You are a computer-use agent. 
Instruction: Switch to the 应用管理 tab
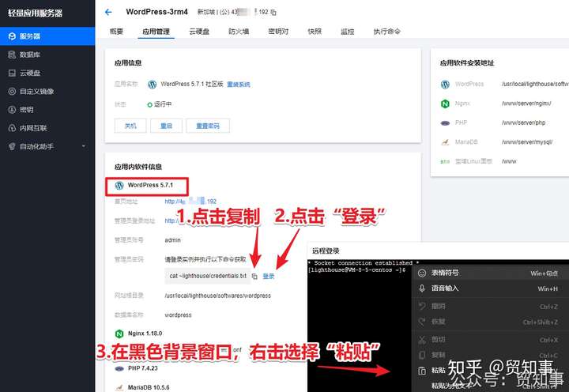156,32
